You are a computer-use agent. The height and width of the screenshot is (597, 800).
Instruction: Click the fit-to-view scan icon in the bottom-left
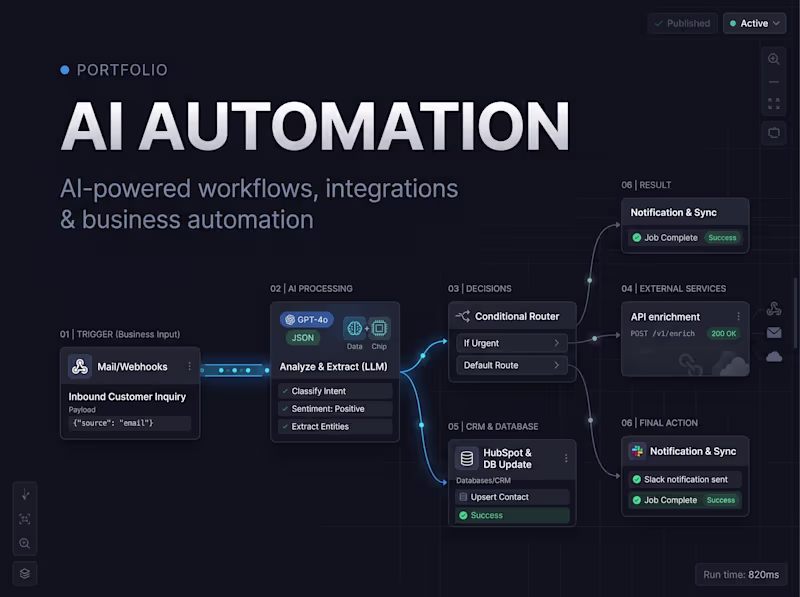(24, 519)
